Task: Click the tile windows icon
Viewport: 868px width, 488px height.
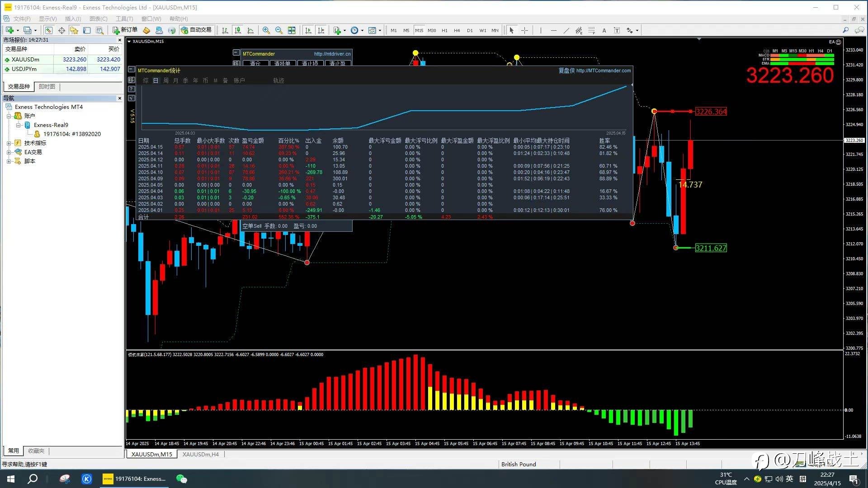Action: [x=292, y=30]
